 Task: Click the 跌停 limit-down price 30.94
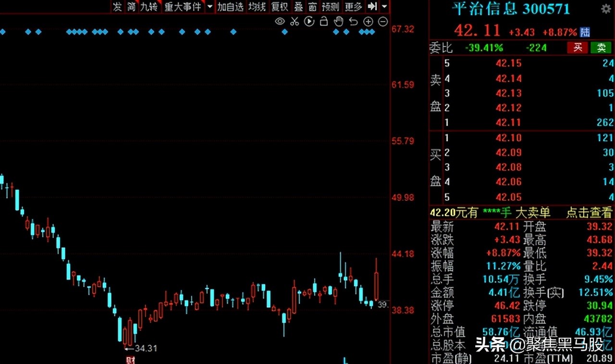pos(600,305)
